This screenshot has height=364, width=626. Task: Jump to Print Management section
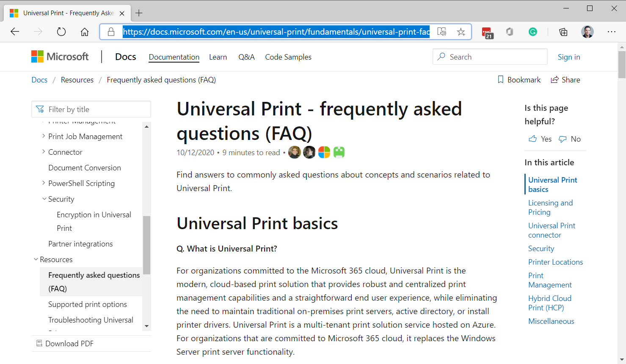pyautogui.click(x=550, y=280)
